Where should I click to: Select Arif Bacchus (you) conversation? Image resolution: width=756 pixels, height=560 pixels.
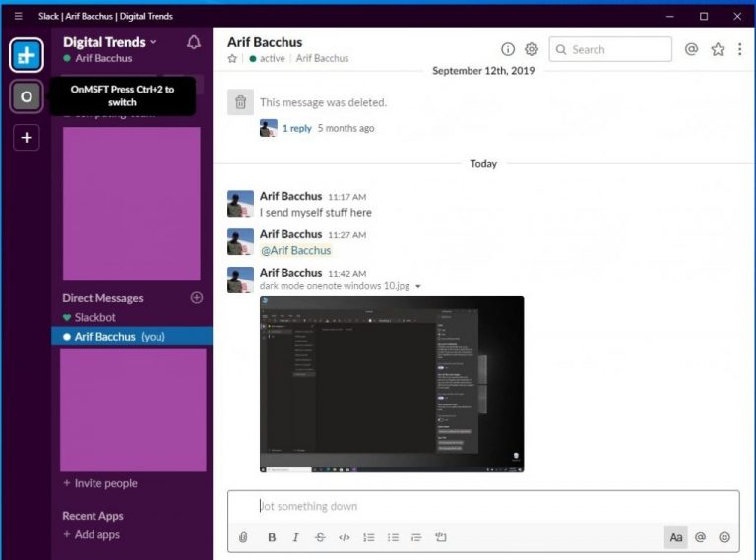132,337
